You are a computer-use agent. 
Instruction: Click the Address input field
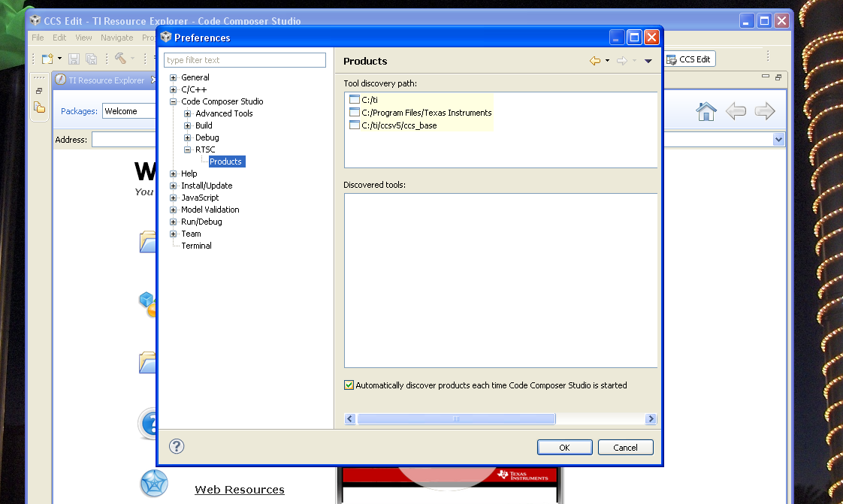click(124, 140)
